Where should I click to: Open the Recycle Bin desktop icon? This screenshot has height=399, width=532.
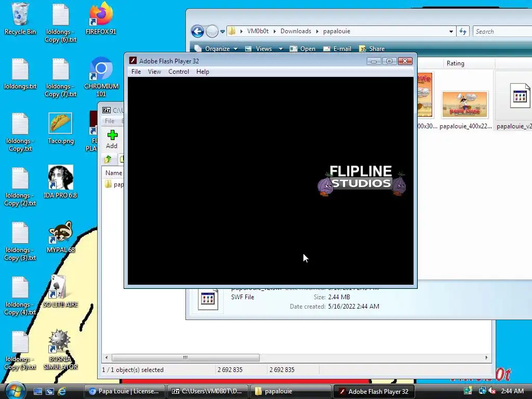20,19
